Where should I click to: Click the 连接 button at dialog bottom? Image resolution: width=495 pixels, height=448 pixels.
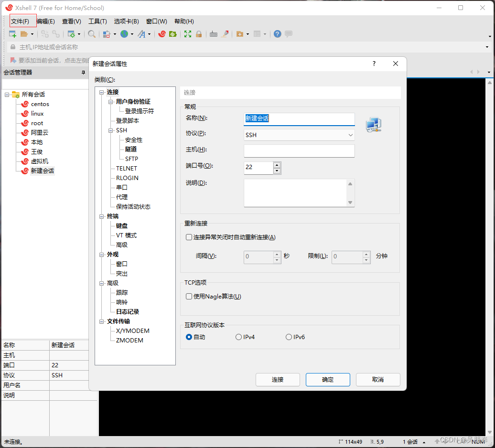278,380
